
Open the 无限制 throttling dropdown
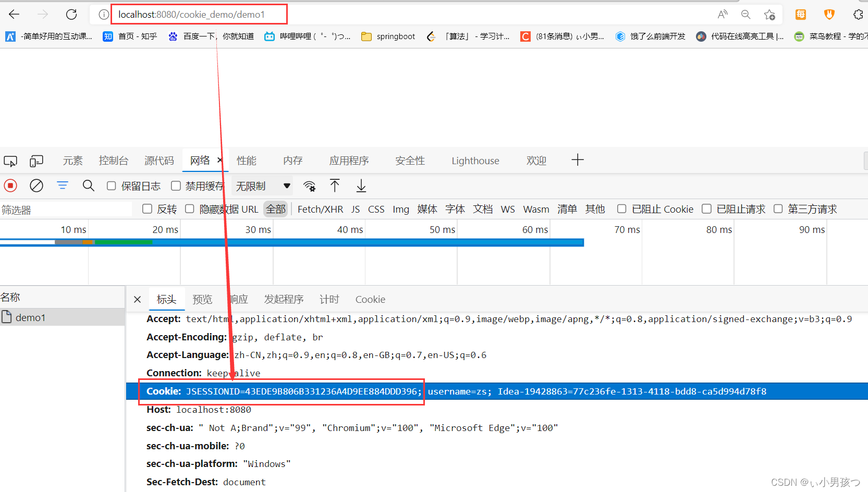(262, 186)
